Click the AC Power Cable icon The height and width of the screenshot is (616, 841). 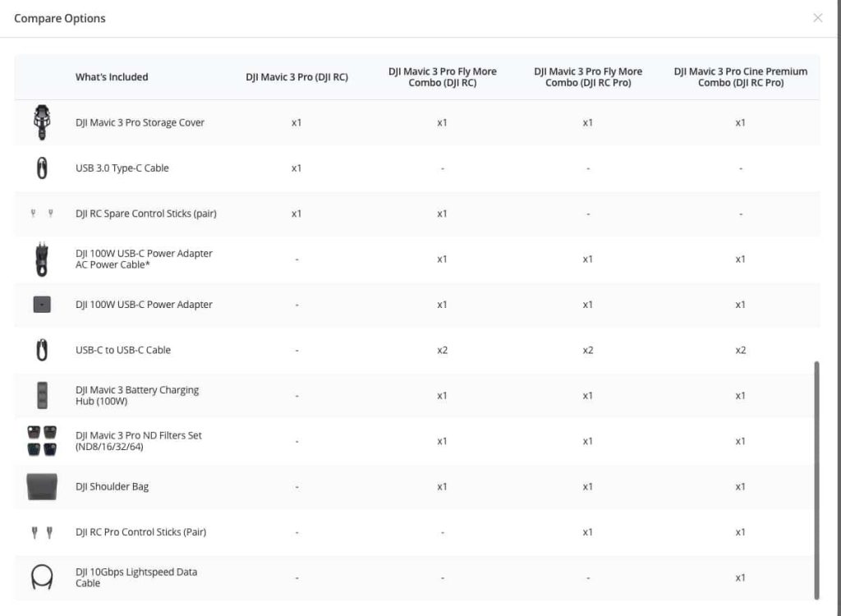coord(42,260)
